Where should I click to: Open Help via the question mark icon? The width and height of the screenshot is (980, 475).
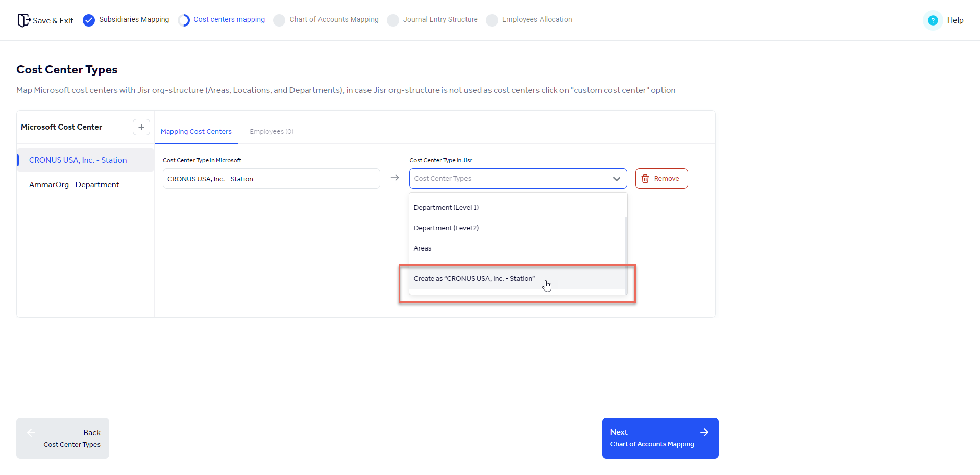pos(933,20)
